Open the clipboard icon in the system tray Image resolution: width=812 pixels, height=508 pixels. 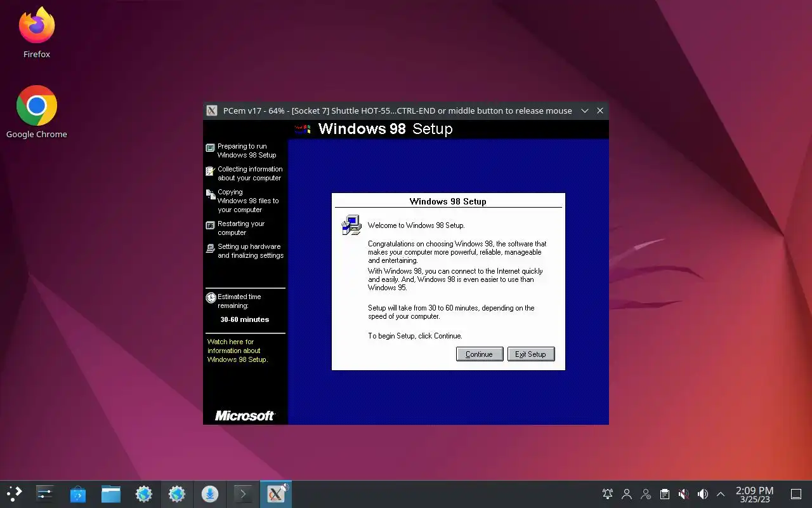click(x=664, y=494)
